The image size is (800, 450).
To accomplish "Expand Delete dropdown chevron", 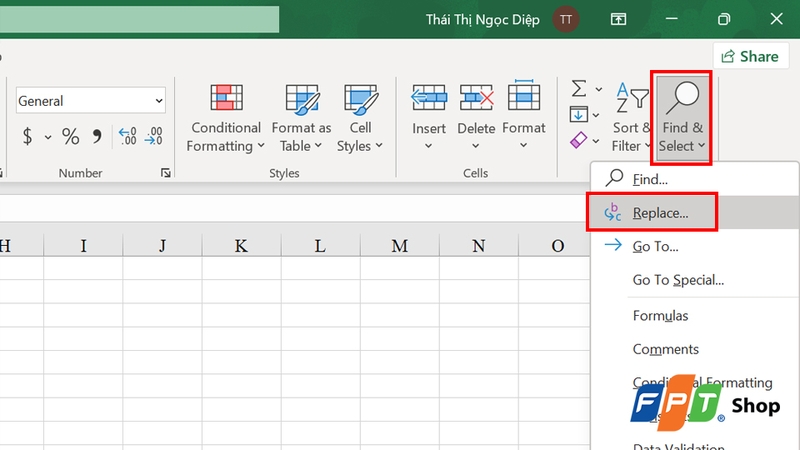I will 476,146.
